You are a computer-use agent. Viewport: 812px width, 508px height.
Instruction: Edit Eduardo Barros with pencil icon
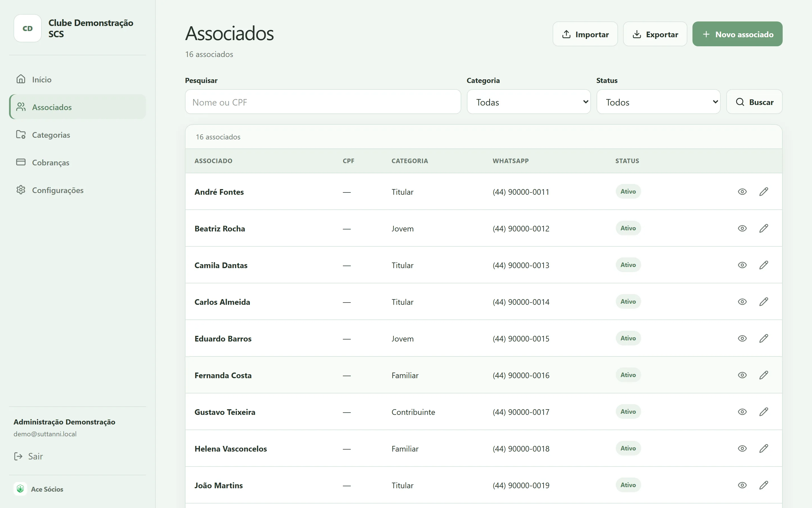pyautogui.click(x=763, y=338)
